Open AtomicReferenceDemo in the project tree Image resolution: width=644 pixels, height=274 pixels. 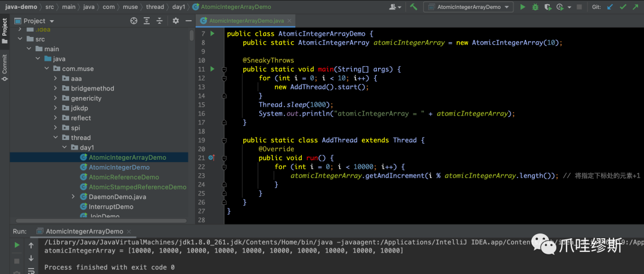[123, 177]
